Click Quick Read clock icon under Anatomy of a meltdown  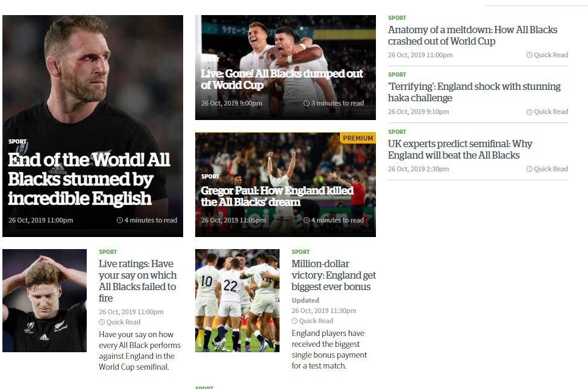(529, 55)
